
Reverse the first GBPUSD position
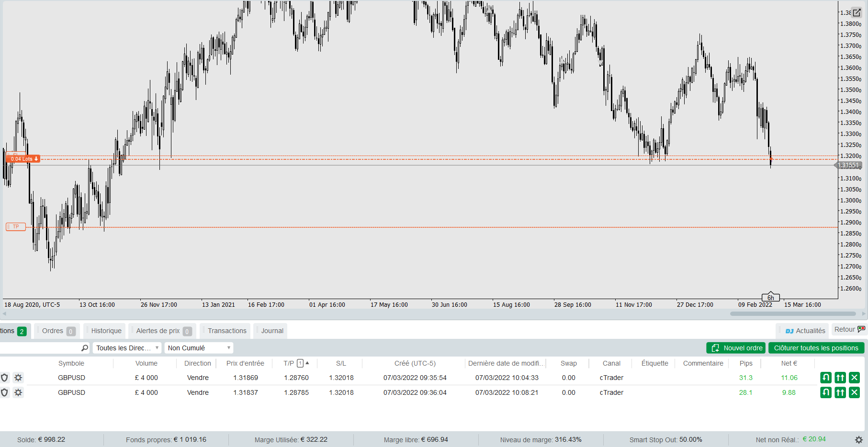click(x=826, y=378)
